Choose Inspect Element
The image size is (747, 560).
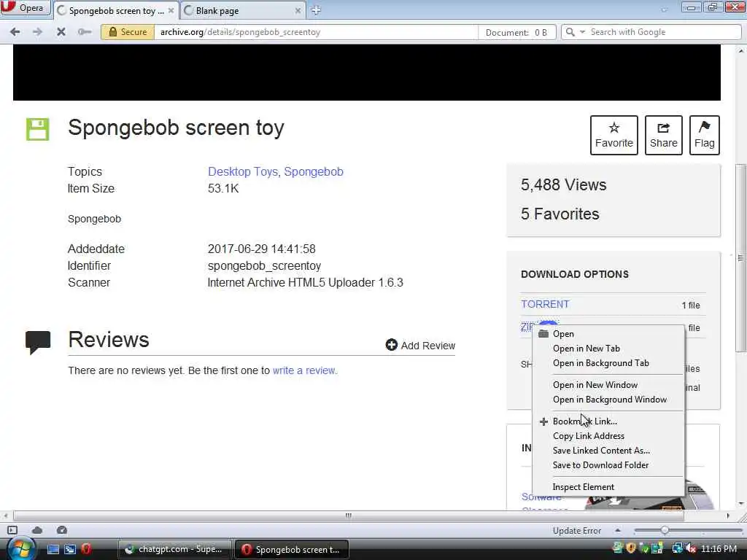point(608,487)
